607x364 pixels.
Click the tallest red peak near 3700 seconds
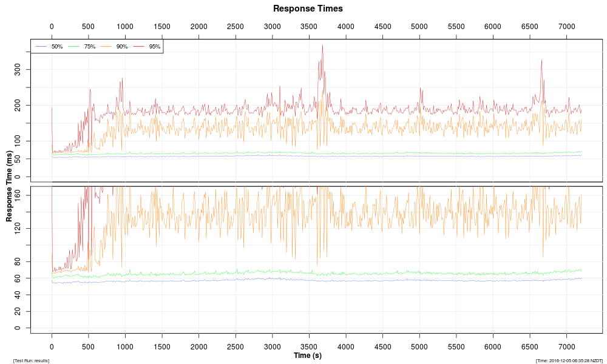(322, 45)
